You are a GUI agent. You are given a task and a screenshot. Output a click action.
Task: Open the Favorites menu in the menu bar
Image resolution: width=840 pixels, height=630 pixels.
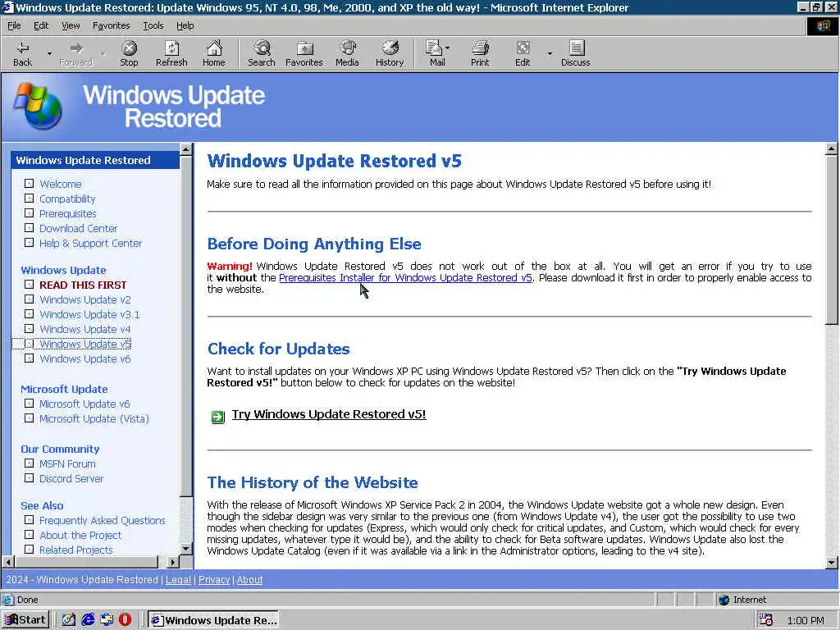[111, 25]
